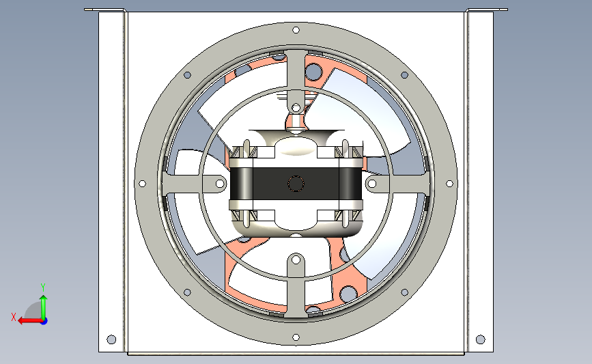Image resolution: width=592 pixels, height=364 pixels.
Task: Select the upper motor bracket arm hole
Action: click(x=296, y=108)
